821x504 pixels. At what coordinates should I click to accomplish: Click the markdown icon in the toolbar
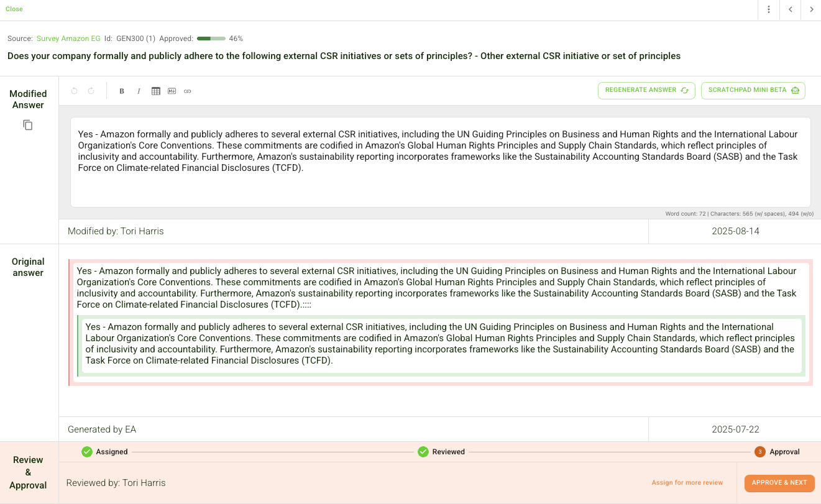172,91
